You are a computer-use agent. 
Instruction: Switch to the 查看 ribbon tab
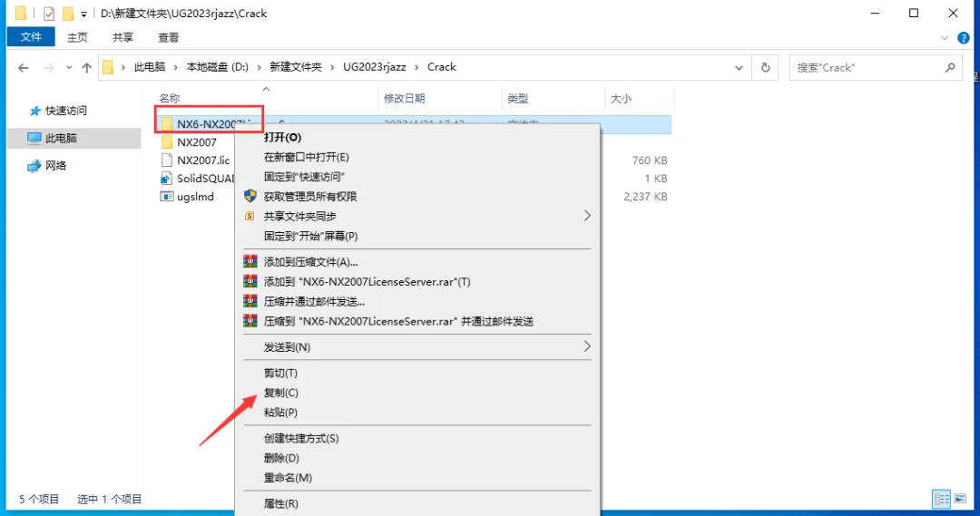tap(168, 37)
